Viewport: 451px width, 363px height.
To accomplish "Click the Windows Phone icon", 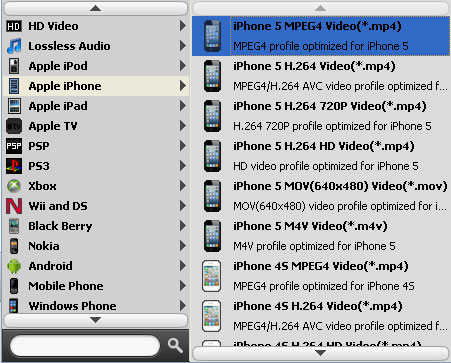I will (14, 306).
